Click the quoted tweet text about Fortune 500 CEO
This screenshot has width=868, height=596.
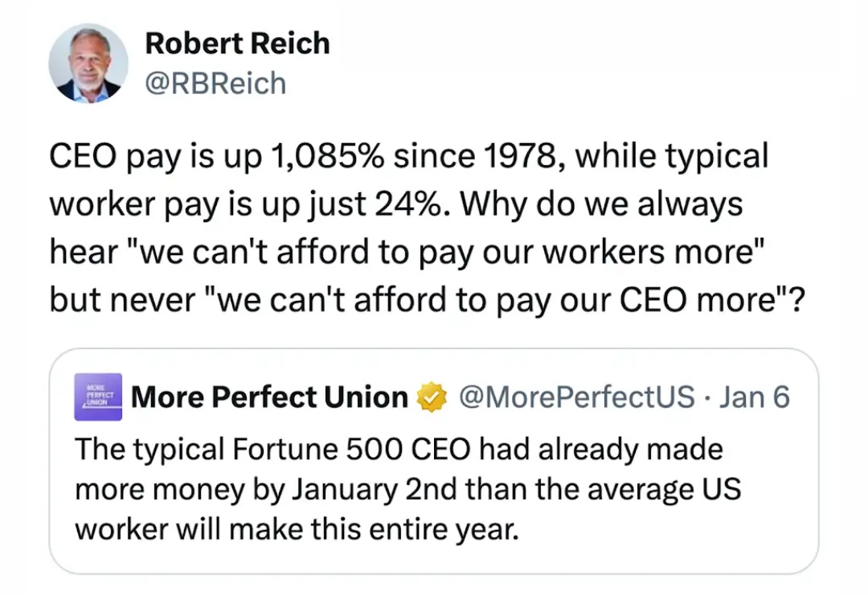coord(407,489)
